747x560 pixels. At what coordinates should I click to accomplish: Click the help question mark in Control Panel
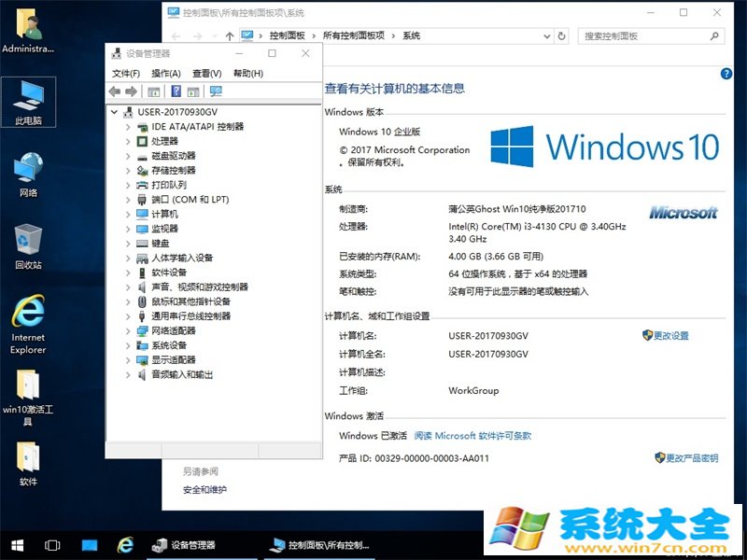click(x=726, y=74)
